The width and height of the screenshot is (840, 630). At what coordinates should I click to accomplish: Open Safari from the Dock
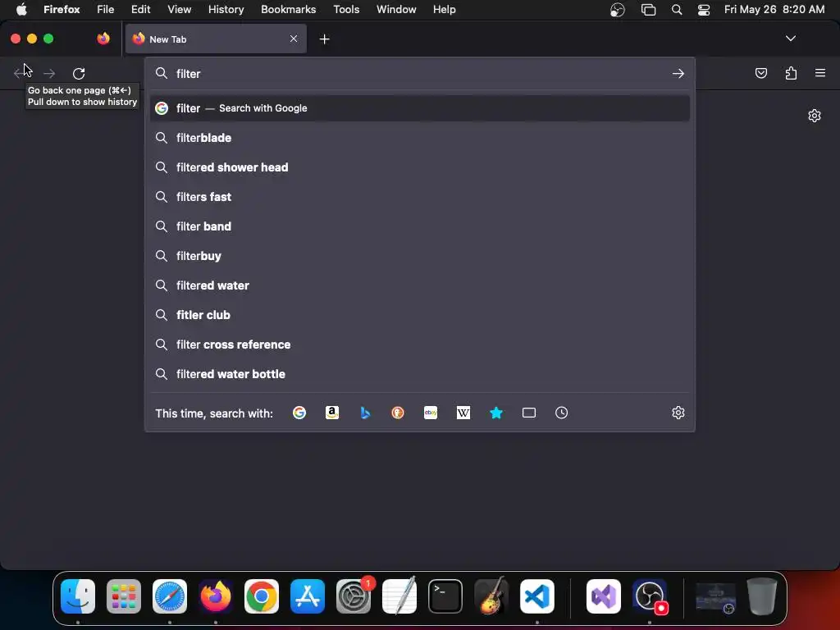pyautogui.click(x=170, y=596)
